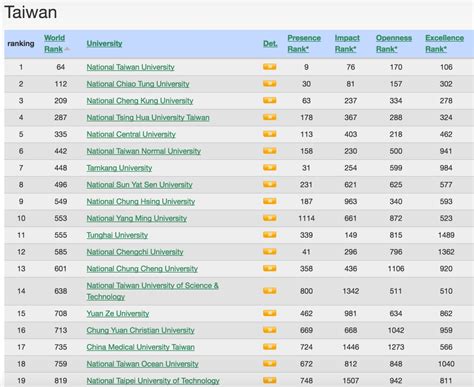Open Yuan Ze University link
This screenshot has width=474, height=387.
[118, 313]
